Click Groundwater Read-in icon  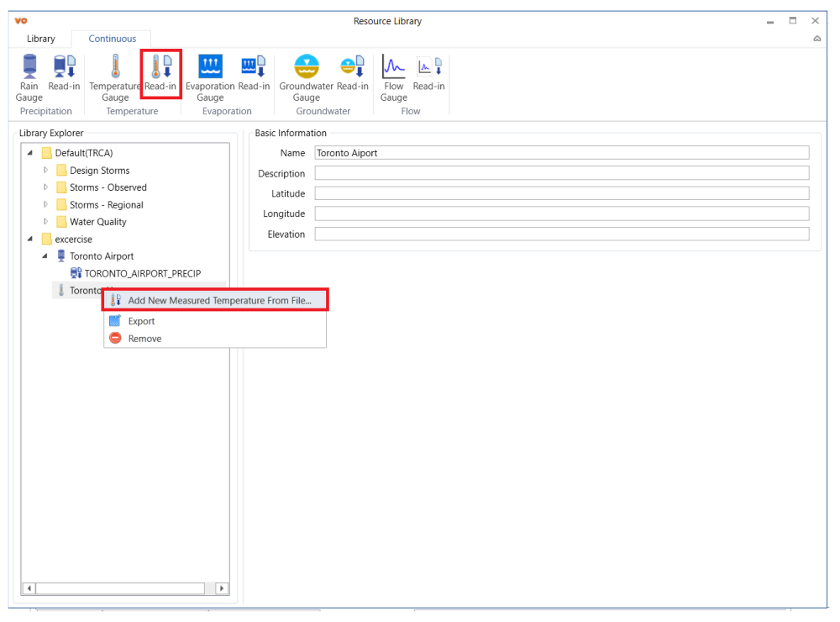click(353, 72)
